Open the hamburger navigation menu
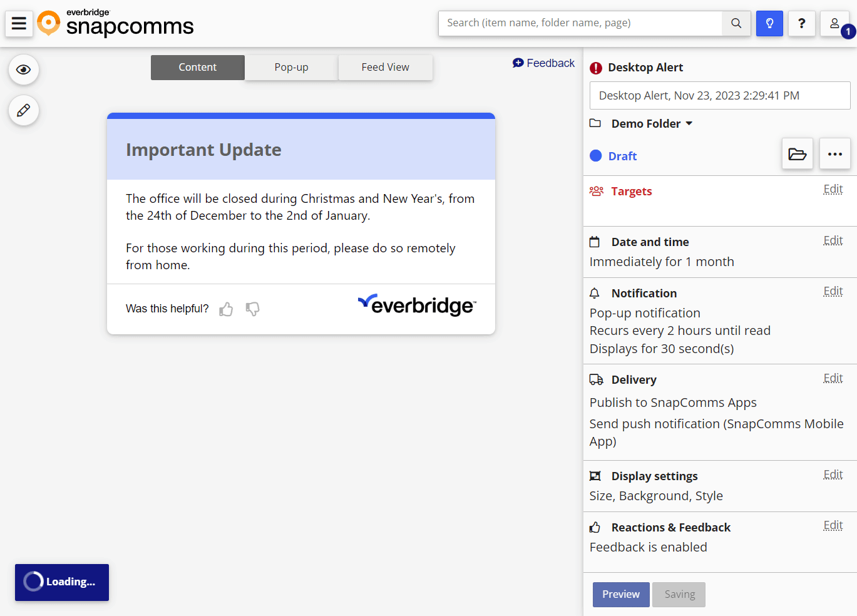The width and height of the screenshot is (857, 616). pos(19,23)
